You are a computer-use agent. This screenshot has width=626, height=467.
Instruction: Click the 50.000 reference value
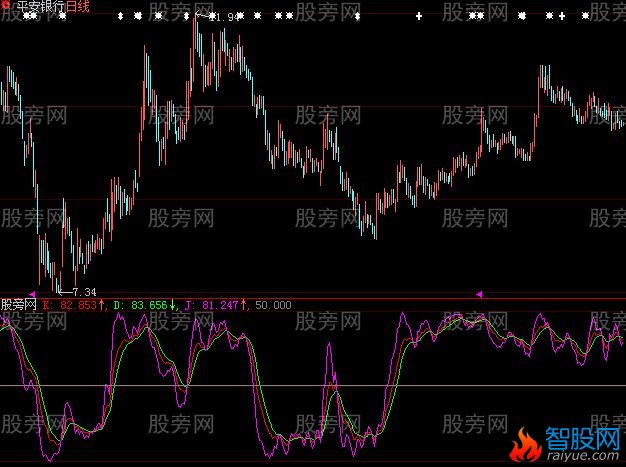(273, 305)
